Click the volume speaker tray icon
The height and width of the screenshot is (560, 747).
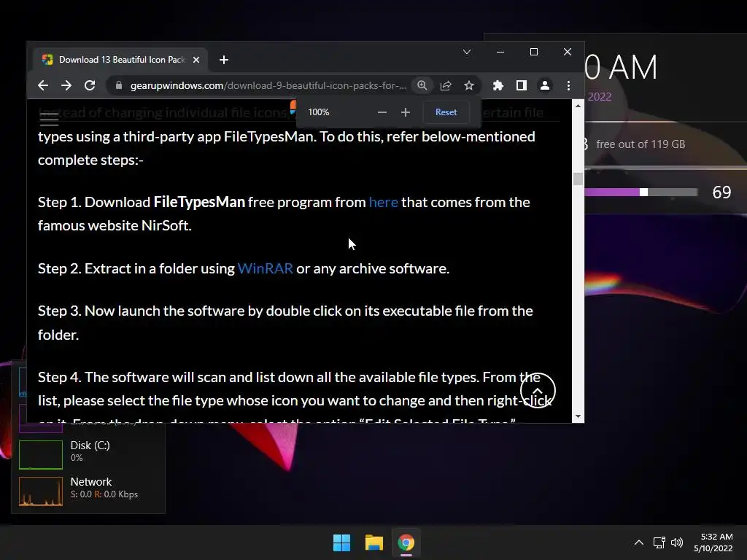(676, 542)
